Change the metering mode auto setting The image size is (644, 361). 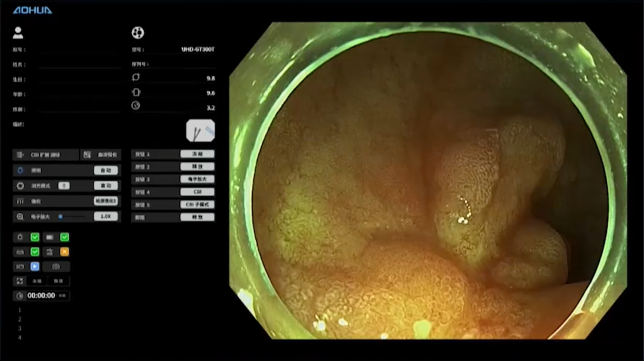(106, 186)
